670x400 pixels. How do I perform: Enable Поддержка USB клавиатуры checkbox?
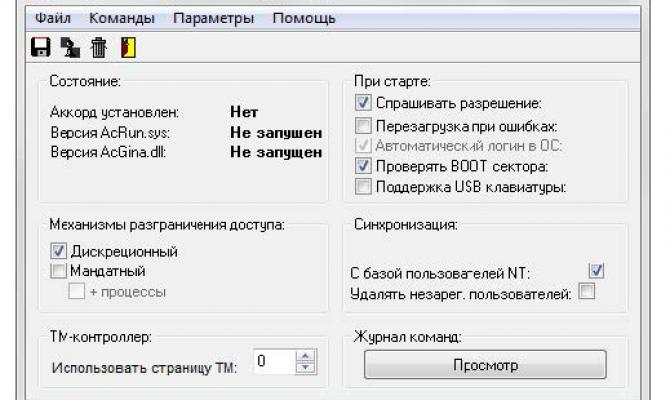click(x=363, y=187)
